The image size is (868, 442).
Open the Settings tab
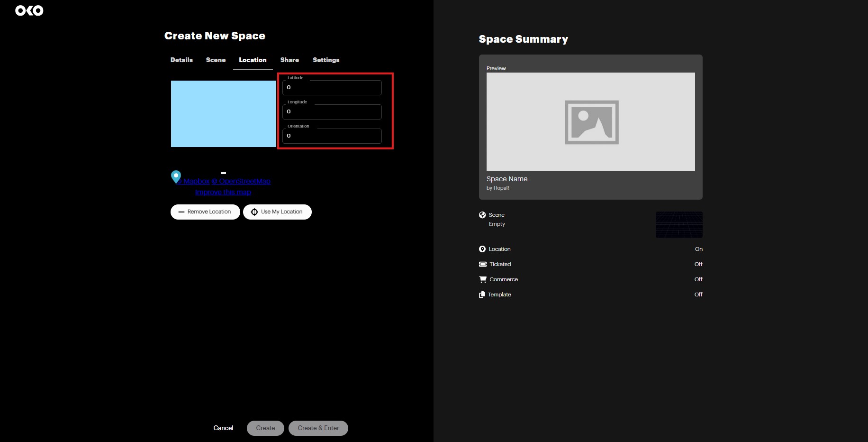pyautogui.click(x=326, y=60)
